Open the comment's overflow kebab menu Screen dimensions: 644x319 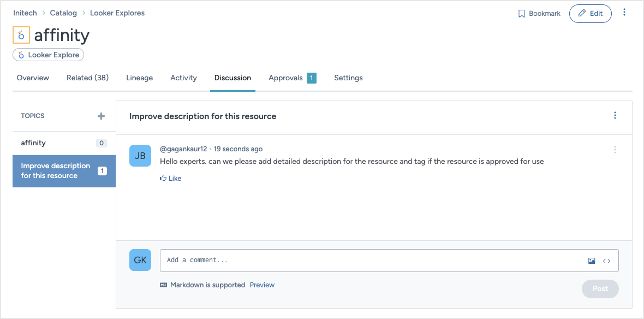(x=615, y=150)
